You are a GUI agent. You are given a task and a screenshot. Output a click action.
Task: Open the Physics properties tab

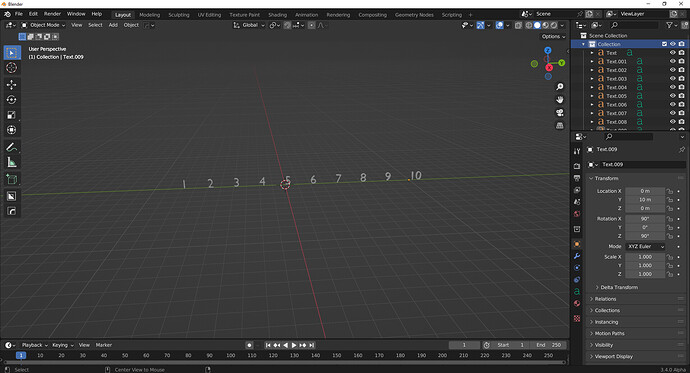click(577, 267)
